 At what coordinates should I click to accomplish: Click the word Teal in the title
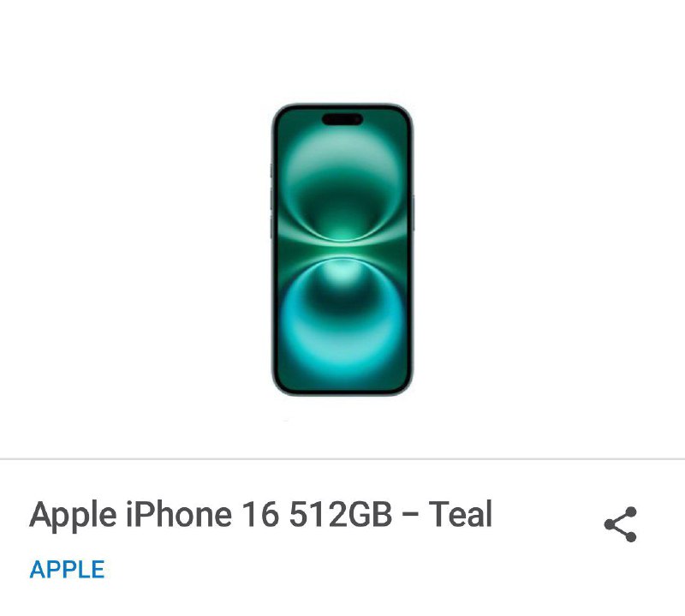(461, 513)
